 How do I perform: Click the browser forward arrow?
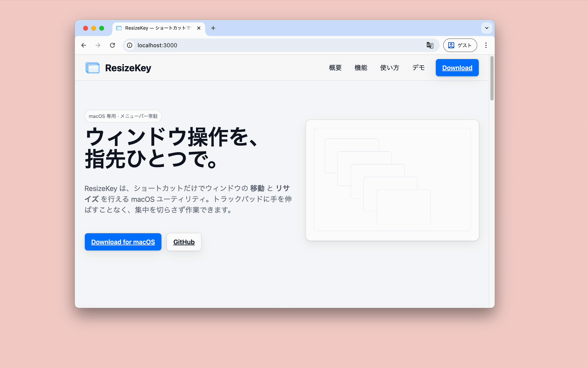98,45
